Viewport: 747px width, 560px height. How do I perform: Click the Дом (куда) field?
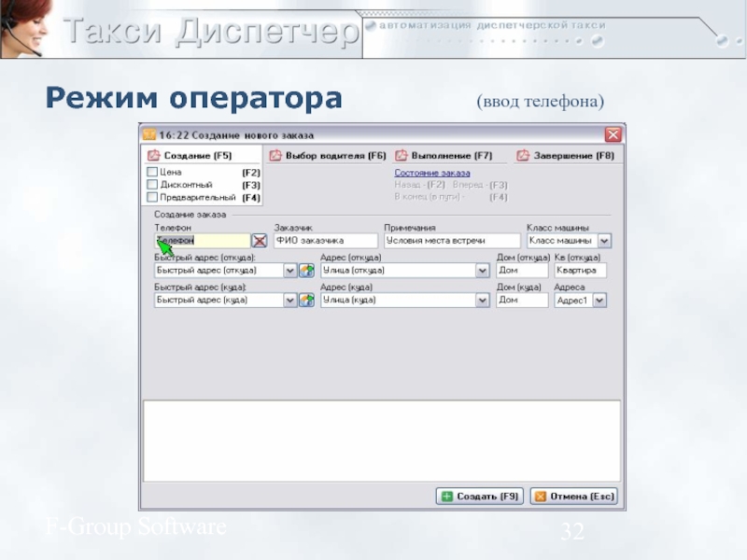(x=522, y=300)
